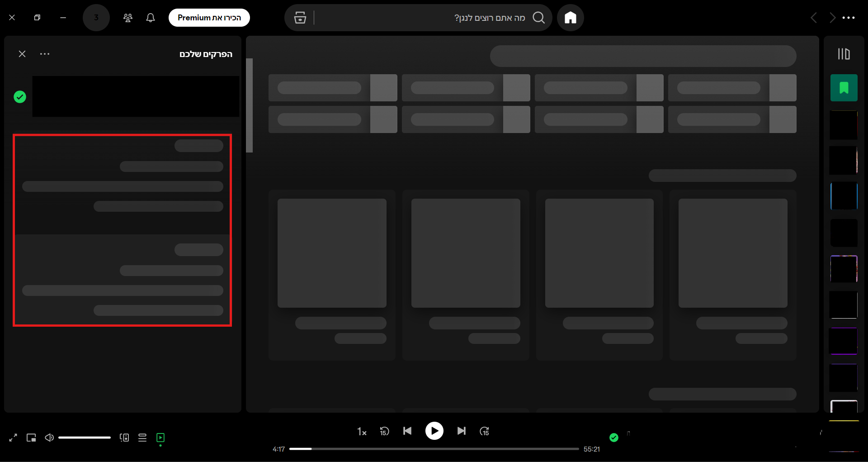868x462 pixels.
Task: Click the הכירו את Premium button
Action: pyautogui.click(x=209, y=18)
